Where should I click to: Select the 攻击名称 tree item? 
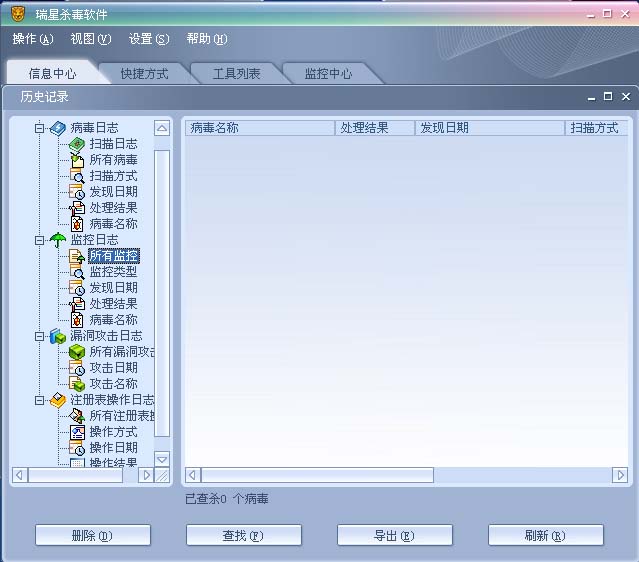[114, 384]
